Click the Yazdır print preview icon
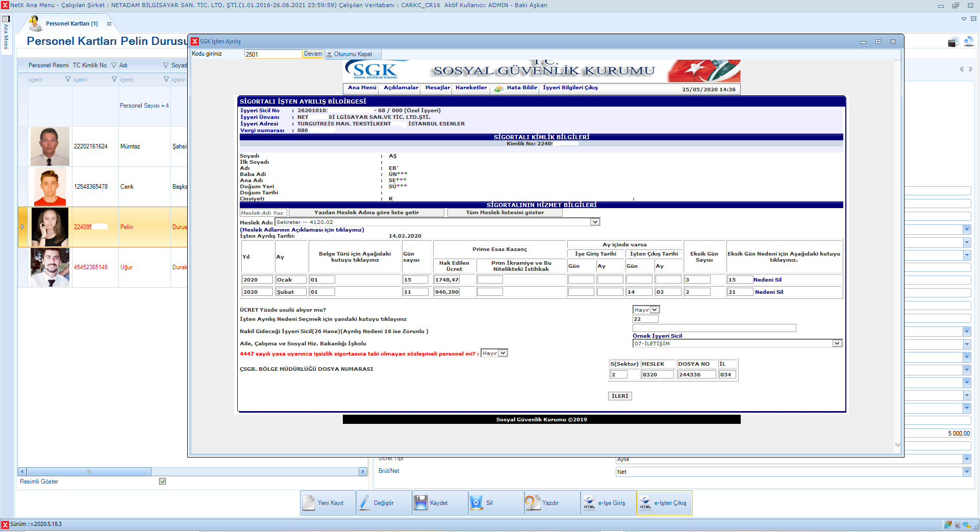This screenshot has height=532, width=980. 533,503
